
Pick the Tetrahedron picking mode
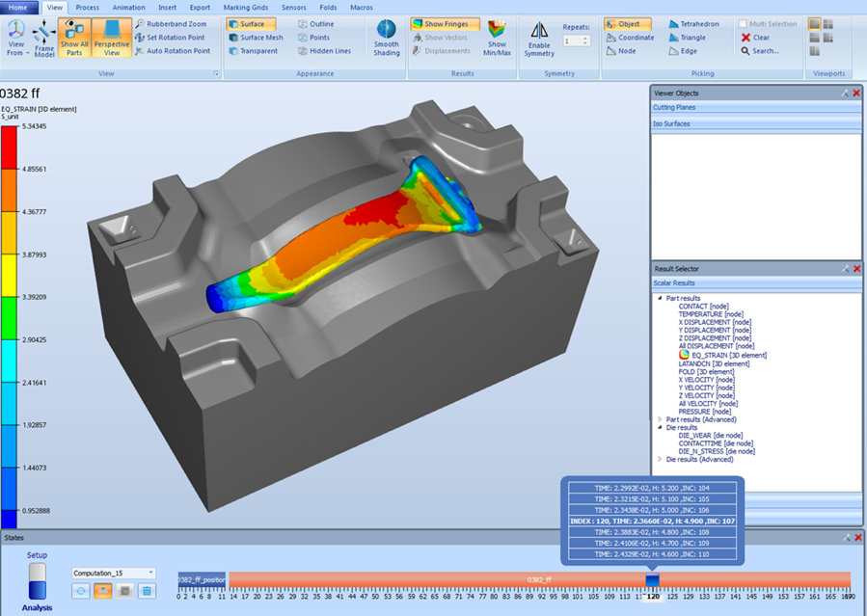click(x=699, y=24)
